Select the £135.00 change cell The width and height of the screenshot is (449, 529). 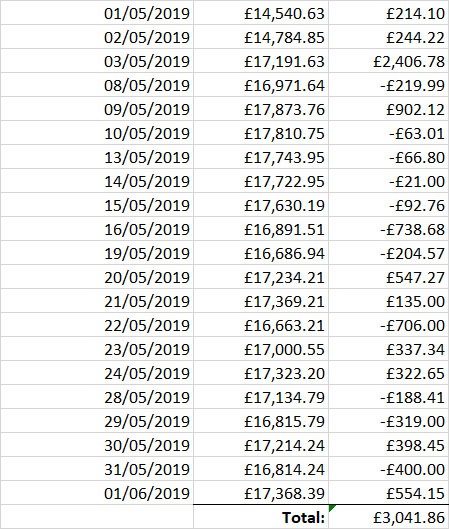[x=389, y=301]
